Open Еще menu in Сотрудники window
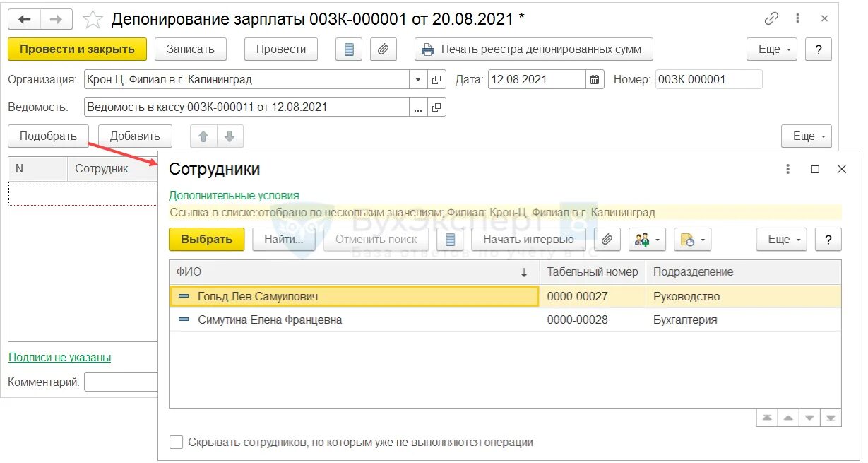 pyautogui.click(x=782, y=240)
